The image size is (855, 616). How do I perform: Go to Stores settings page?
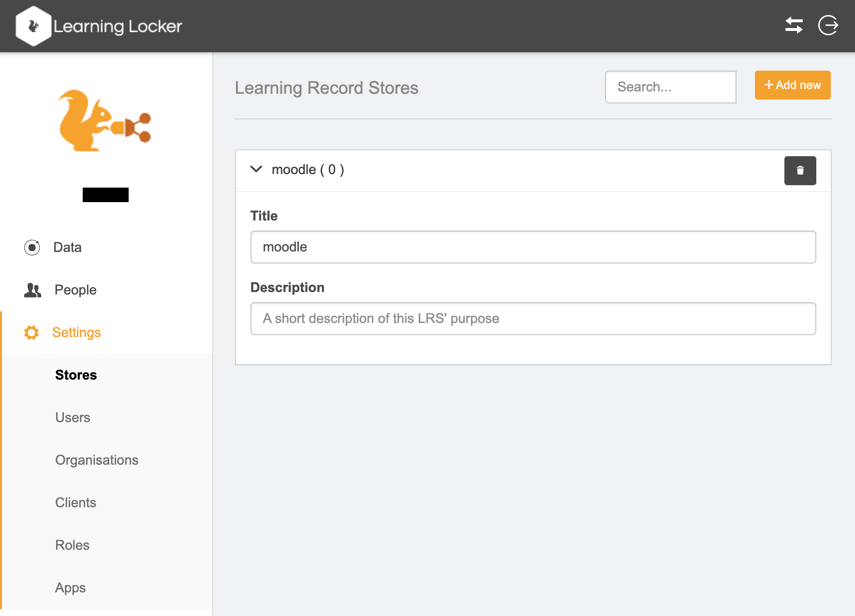[x=76, y=375]
